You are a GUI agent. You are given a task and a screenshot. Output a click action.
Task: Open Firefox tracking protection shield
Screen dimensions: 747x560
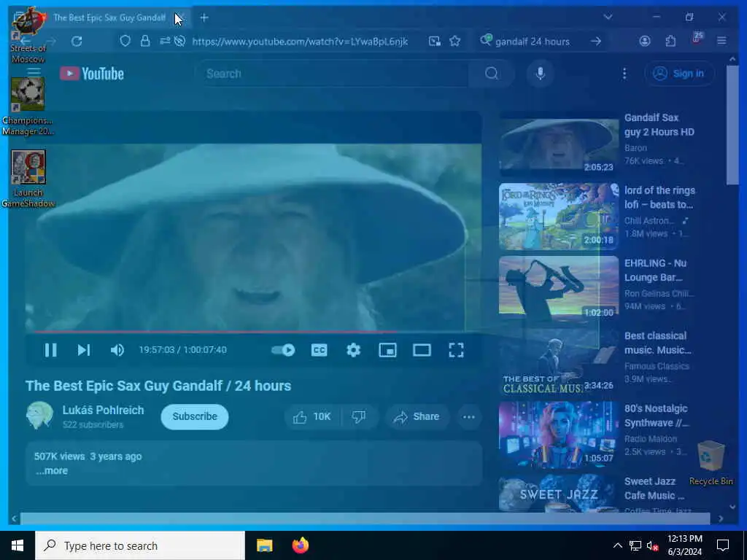click(x=125, y=42)
